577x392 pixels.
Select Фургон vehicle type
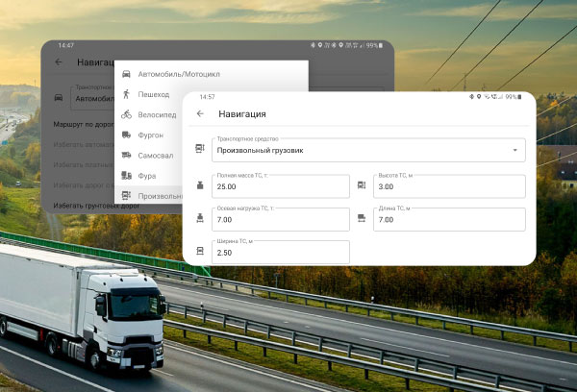[x=156, y=135]
